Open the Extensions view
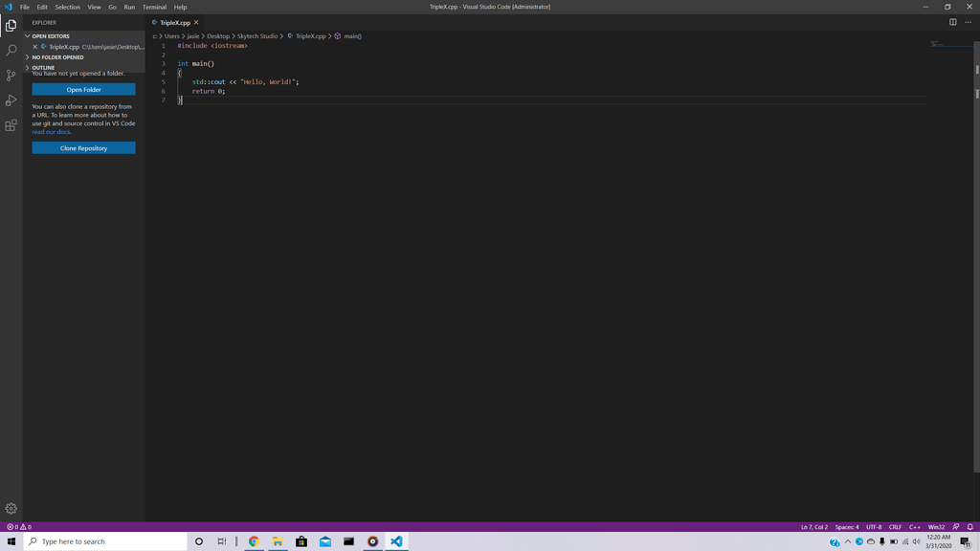Screen dimensions: 980x551 click(x=11, y=125)
